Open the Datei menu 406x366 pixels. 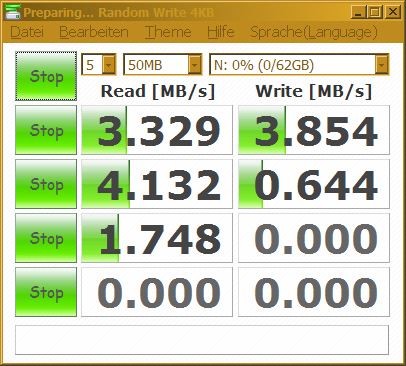(x=27, y=32)
